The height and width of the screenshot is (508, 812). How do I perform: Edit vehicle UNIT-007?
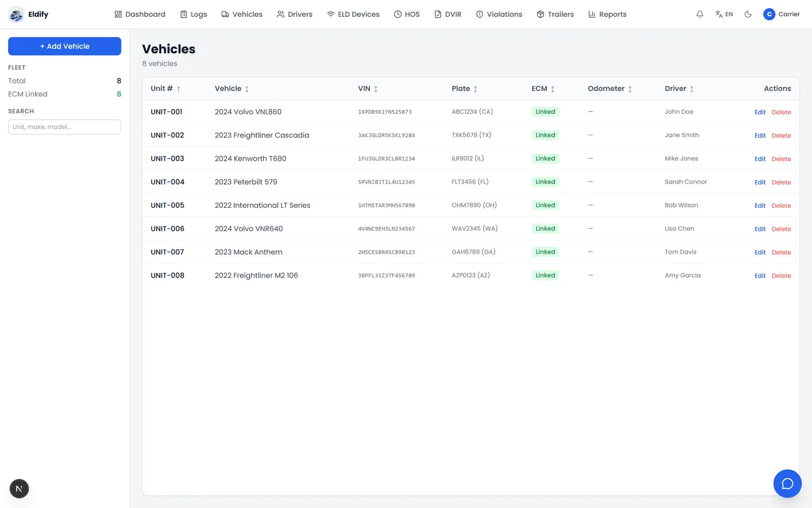pyautogui.click(x=760, y=252)
